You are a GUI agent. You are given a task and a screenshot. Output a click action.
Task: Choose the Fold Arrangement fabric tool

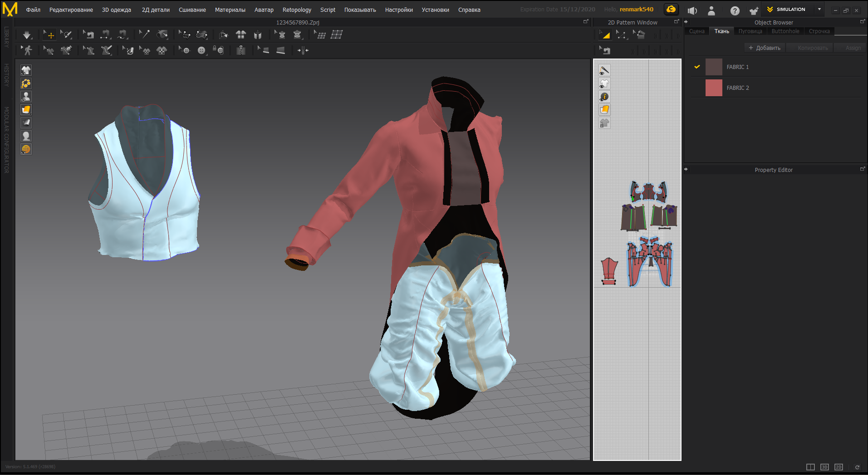pyautogui.click(x=201, y=35)
